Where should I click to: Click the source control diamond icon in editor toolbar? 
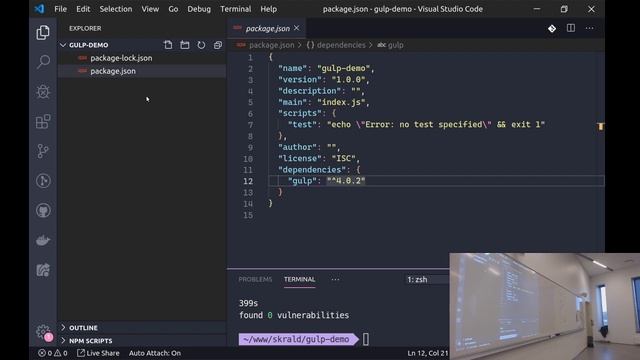coord(552,29)
